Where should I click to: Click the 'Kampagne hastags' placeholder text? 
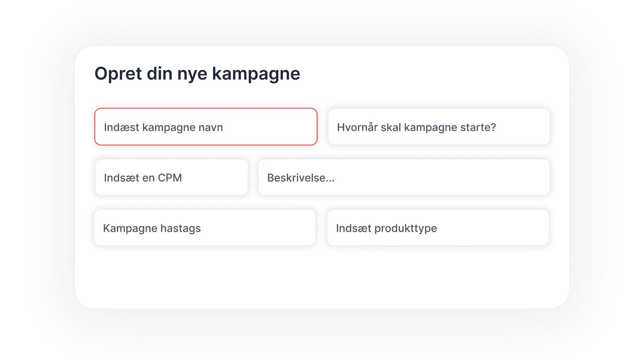click(152, 228)
